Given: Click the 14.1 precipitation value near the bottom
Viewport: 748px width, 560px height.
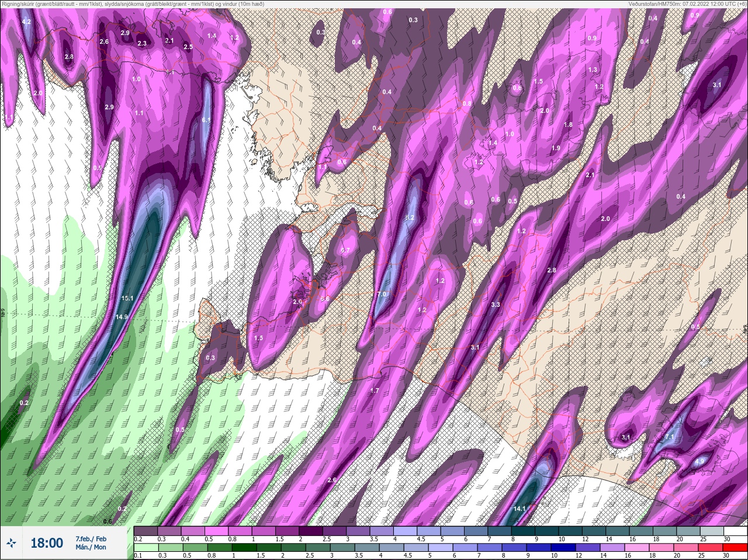Looking at the screenshot, I should click(520, 509).
